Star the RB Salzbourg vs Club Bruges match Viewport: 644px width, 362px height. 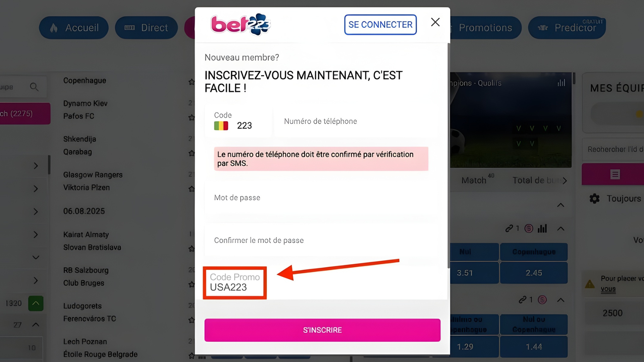click(192, 285)
